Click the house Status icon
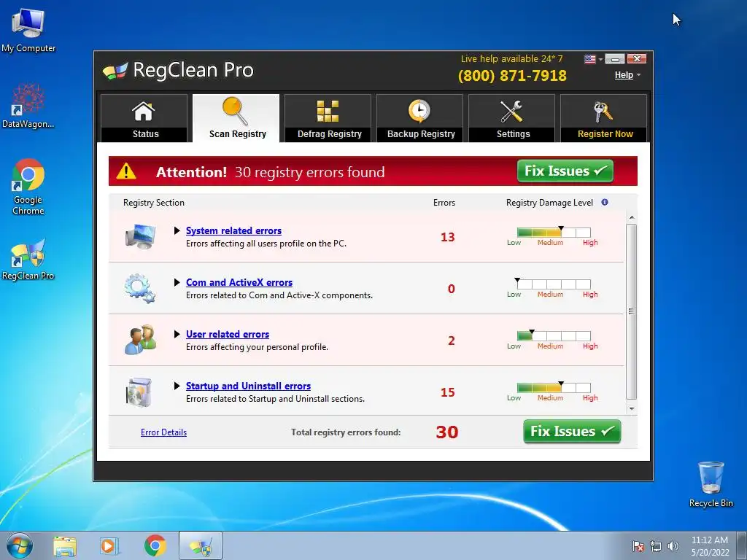The width and height of the screenshot is (747, 560). click(144, 112)
